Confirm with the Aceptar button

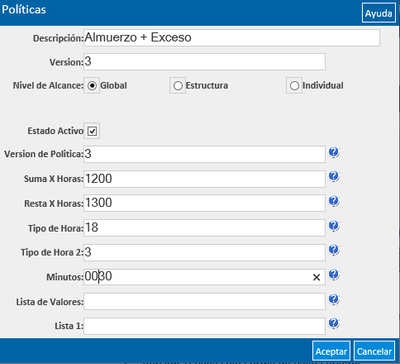click(331, 351)
